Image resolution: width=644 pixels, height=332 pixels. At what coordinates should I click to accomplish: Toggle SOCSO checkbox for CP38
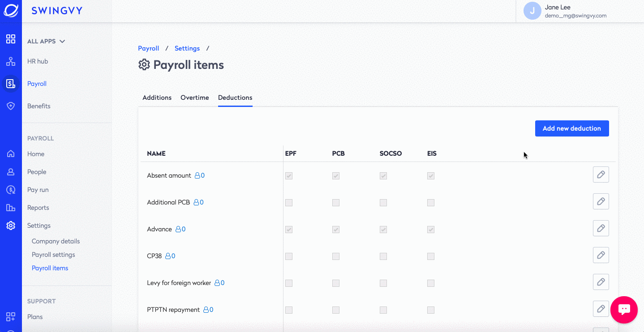pyautogui.click(x=383, y=256)
